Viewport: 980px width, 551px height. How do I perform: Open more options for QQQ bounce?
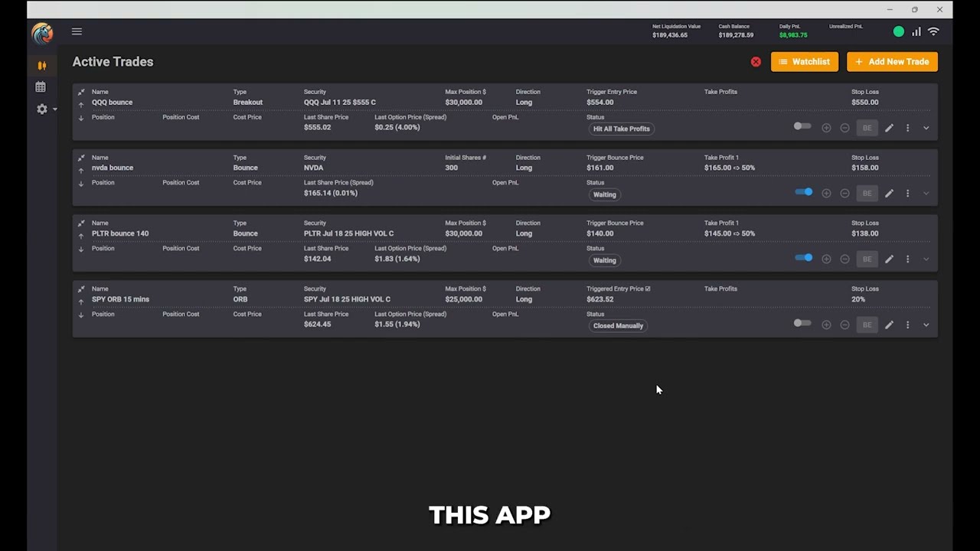click(x=907, y=128)
